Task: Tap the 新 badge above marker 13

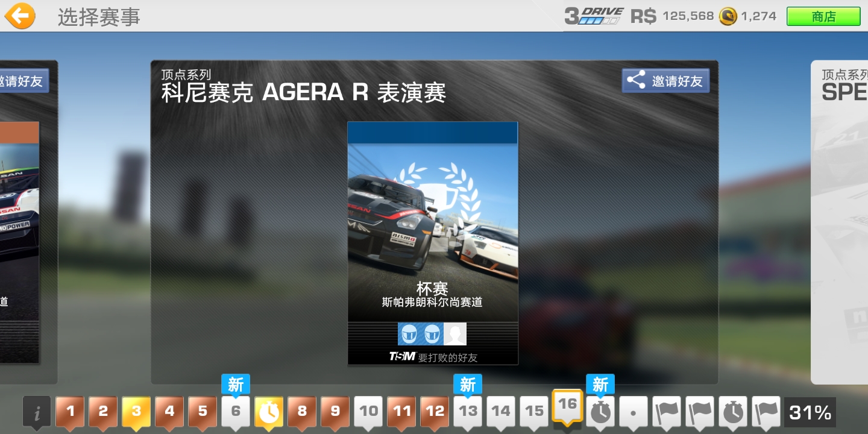Action: tap(468, 385)
